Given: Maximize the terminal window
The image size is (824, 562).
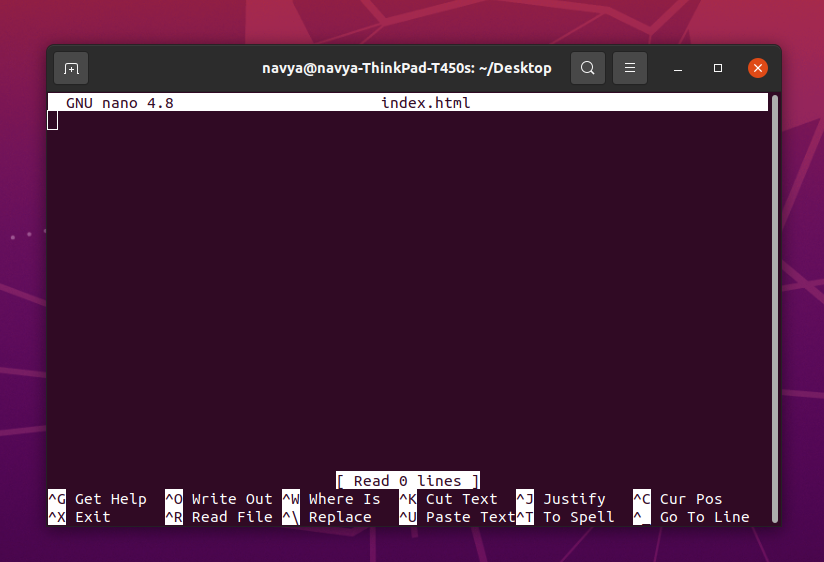Looking at the screenshot, I should (x=718, y=68).
